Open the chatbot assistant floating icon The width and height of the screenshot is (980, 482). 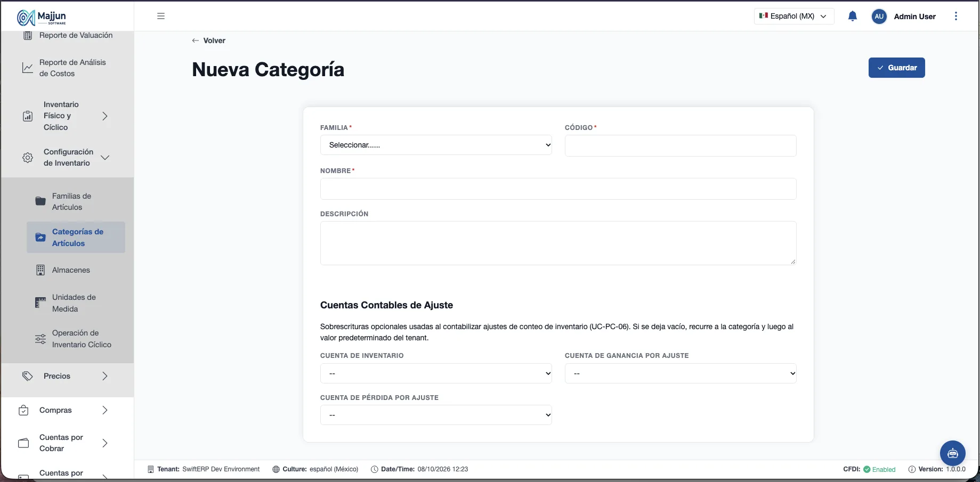click(952, 453)
